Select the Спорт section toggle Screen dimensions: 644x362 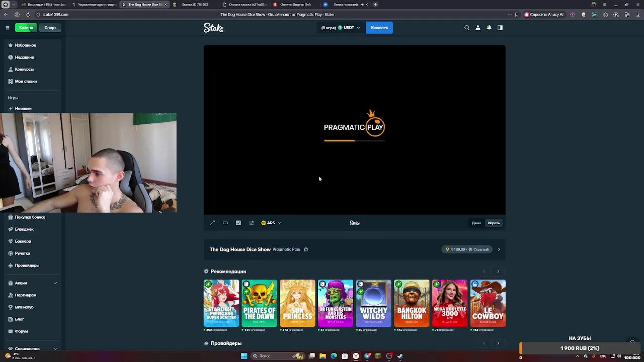[x=50, y=28]
